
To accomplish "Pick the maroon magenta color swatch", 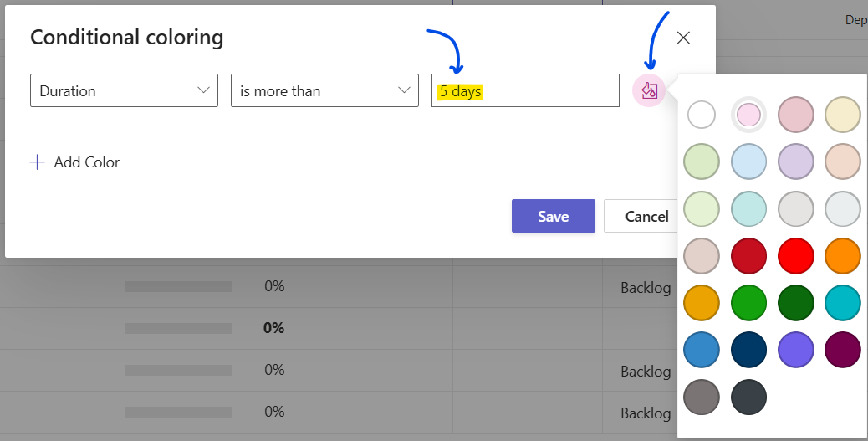I will click(x=842, y=349).
